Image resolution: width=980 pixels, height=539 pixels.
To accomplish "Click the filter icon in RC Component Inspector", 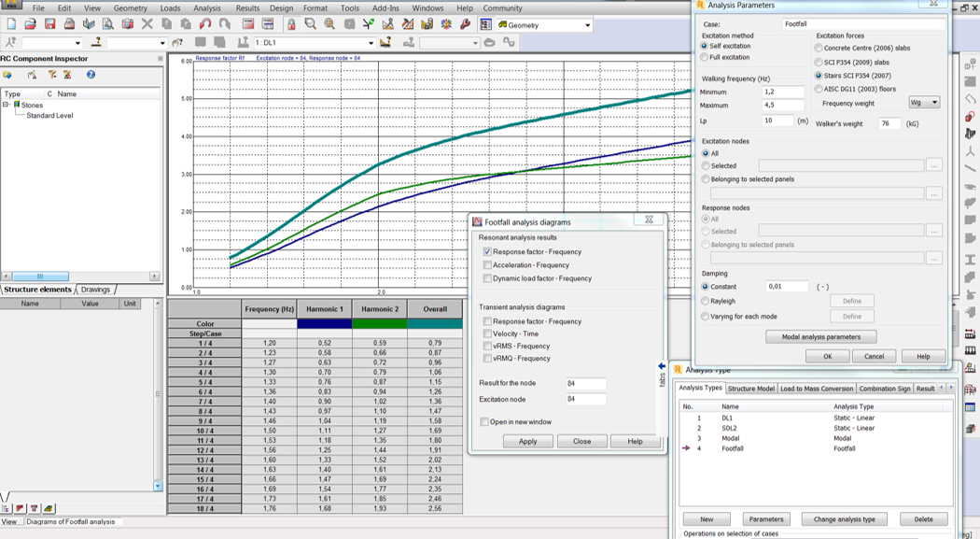I will [x=52, y=75].
